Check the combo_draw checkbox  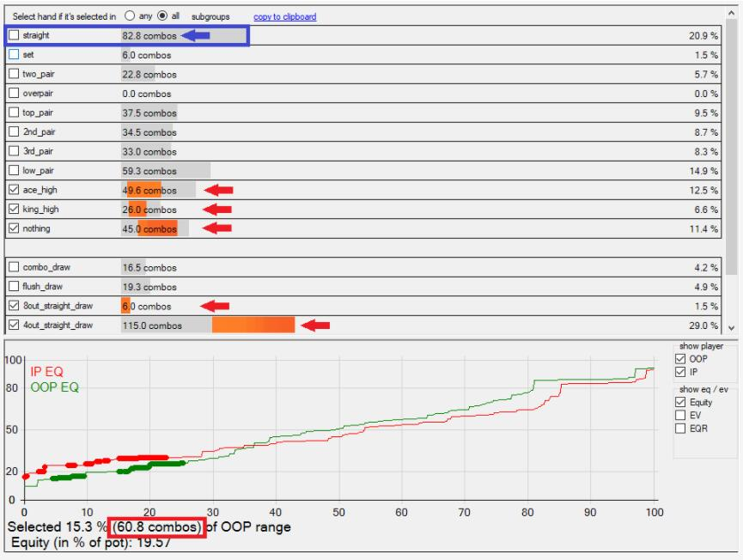click(x=14, y=267)
